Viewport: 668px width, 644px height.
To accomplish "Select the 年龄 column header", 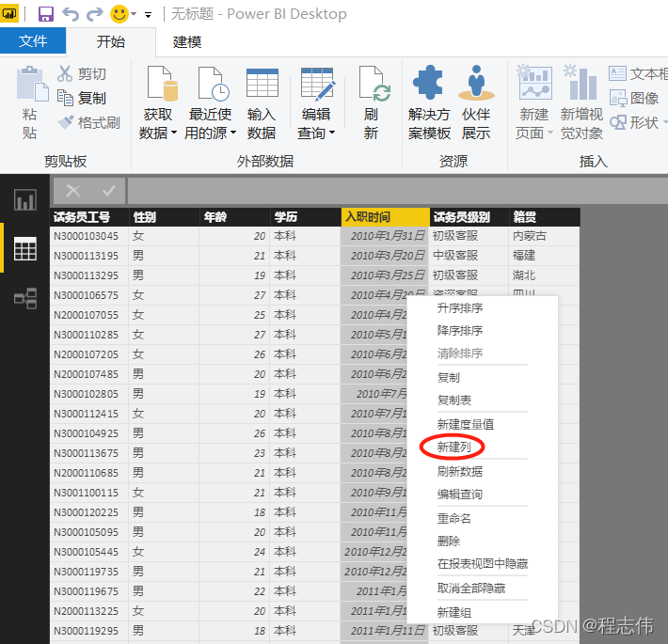I will click(234, 217).
